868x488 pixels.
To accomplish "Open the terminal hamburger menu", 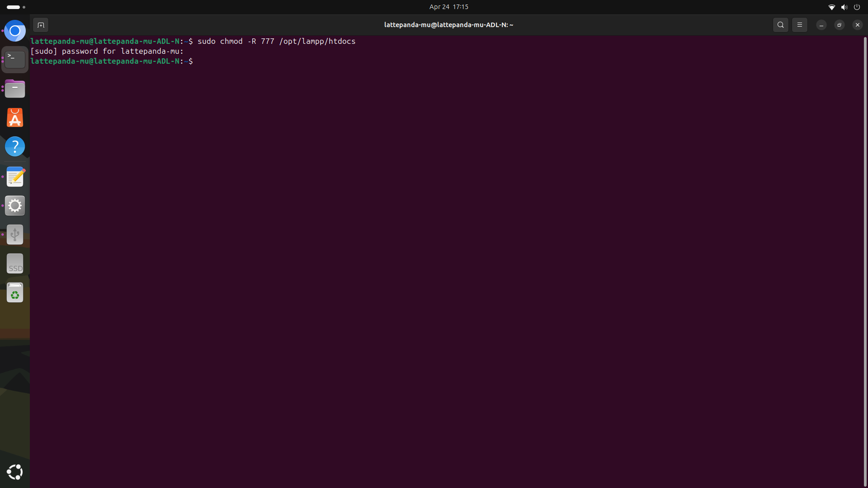I will tap(799, 25).
